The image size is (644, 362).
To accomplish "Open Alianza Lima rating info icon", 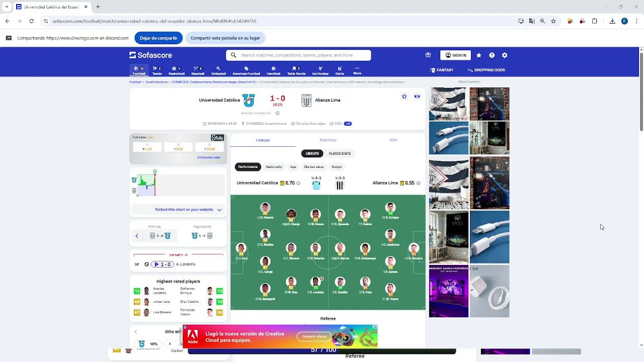I will [x=418, y=183].
